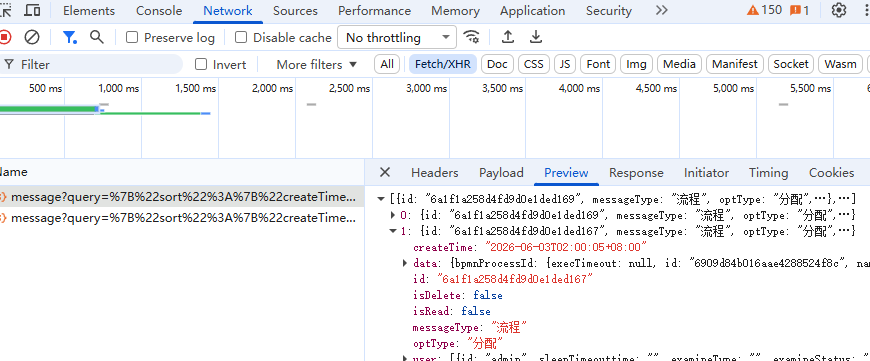Viewport: 870px width, 361px height.
Task: Clear the network log
Action: coord(32,37)
